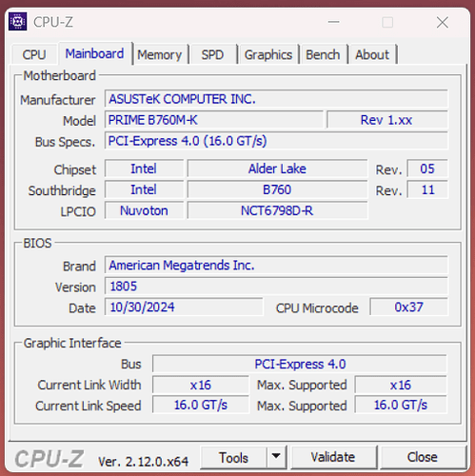Select the Mainboard tab
Viewport: 475px width, 476px height.
[94, 53]
